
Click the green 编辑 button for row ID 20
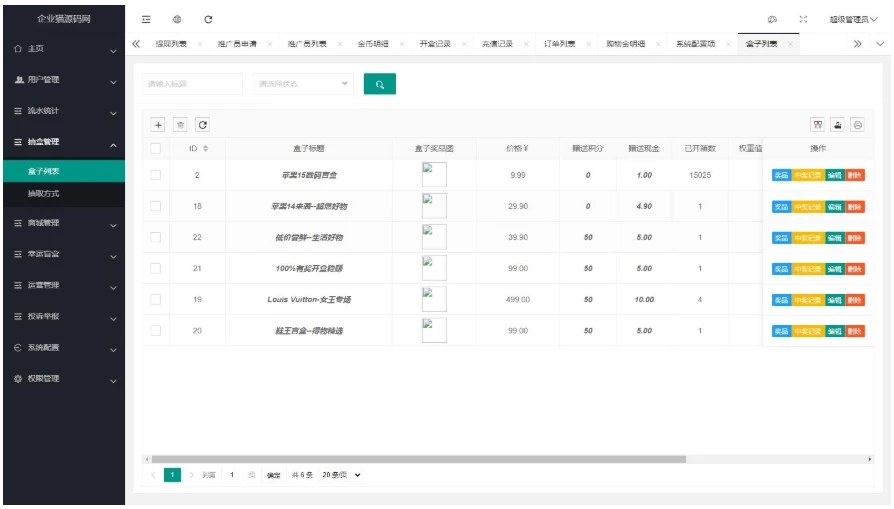pos(835,331)
